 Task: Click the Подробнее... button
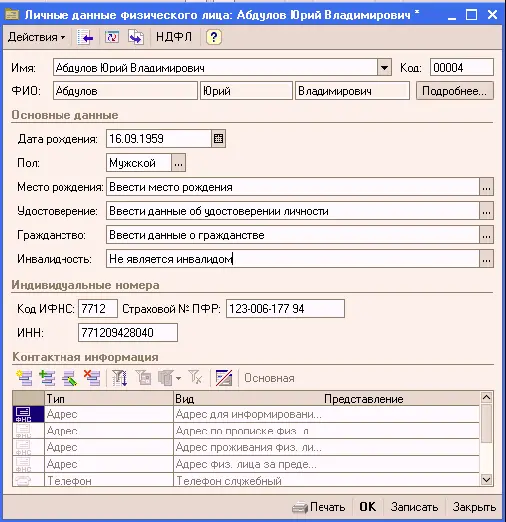[455, 91]
